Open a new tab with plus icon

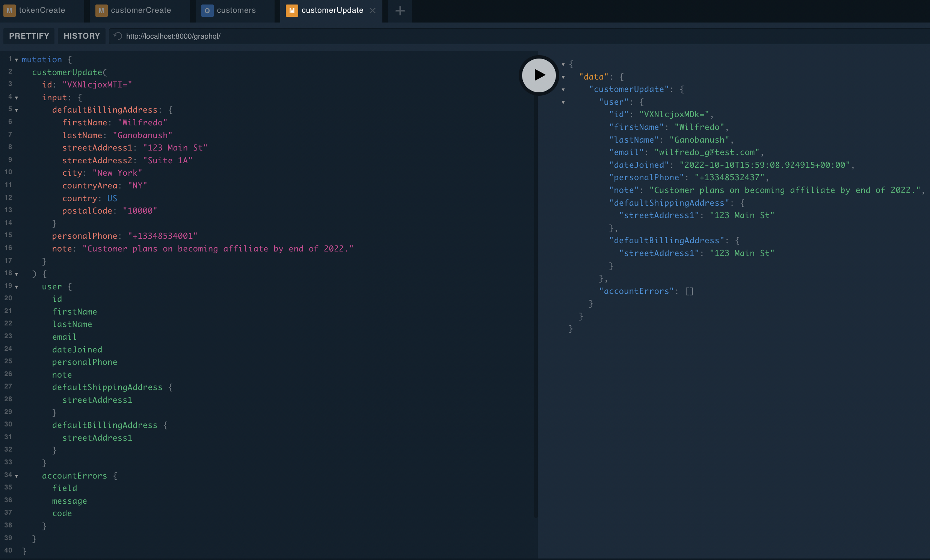coord(400,11)
